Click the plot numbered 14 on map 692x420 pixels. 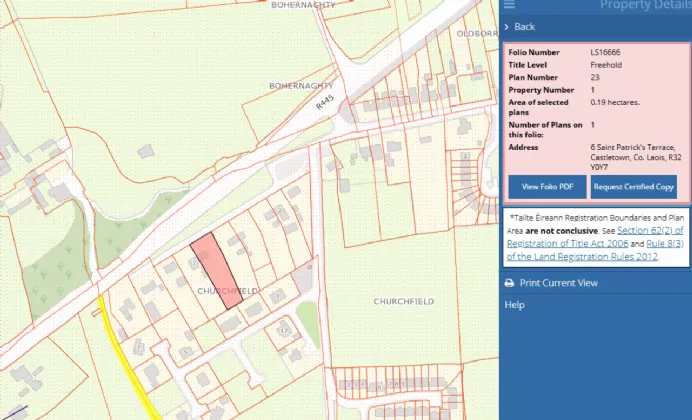pyautogui.click(x=283, y=329)
